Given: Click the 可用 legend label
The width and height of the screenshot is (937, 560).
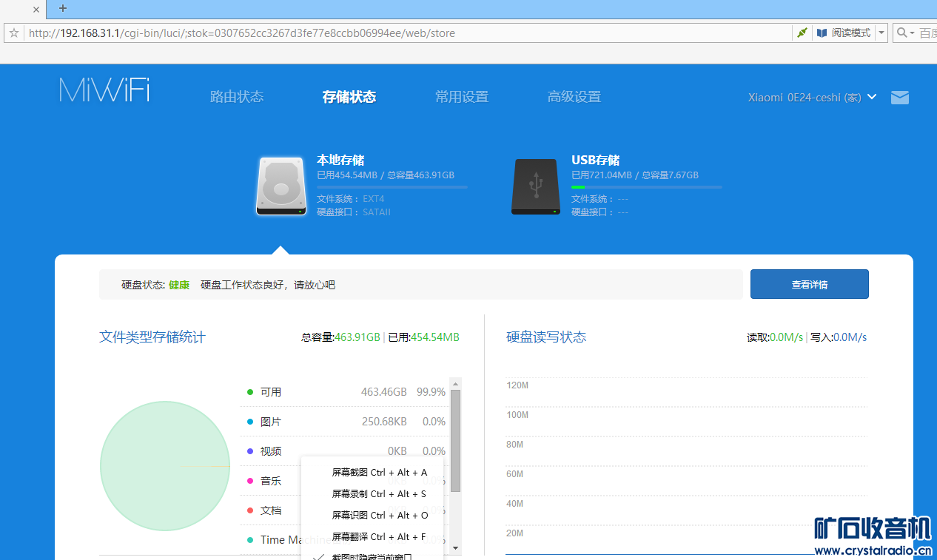Looking at the screenshot, I should pyautogui.click(x=271, y=392).
